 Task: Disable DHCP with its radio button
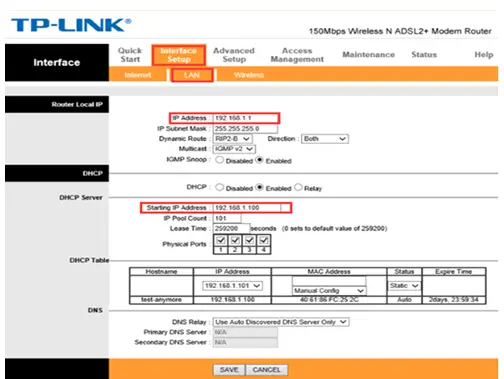click(x=219, y=187)
